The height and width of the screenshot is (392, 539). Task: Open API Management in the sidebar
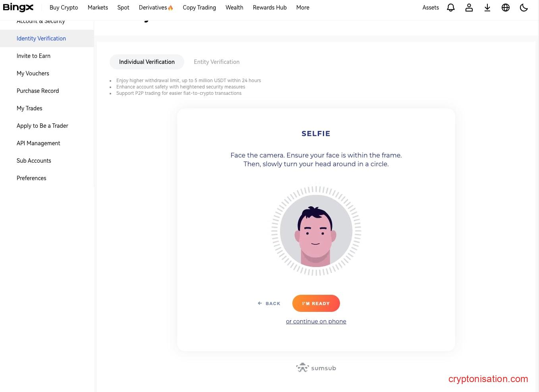click(x=39, y=143)
